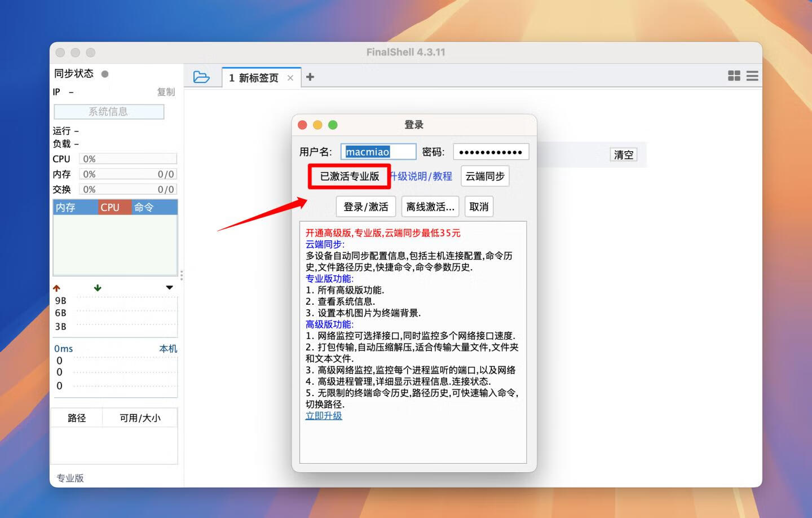Click the 云端同步 button
Viewport: 812px width, 518px height.
[x=485, y=176]
